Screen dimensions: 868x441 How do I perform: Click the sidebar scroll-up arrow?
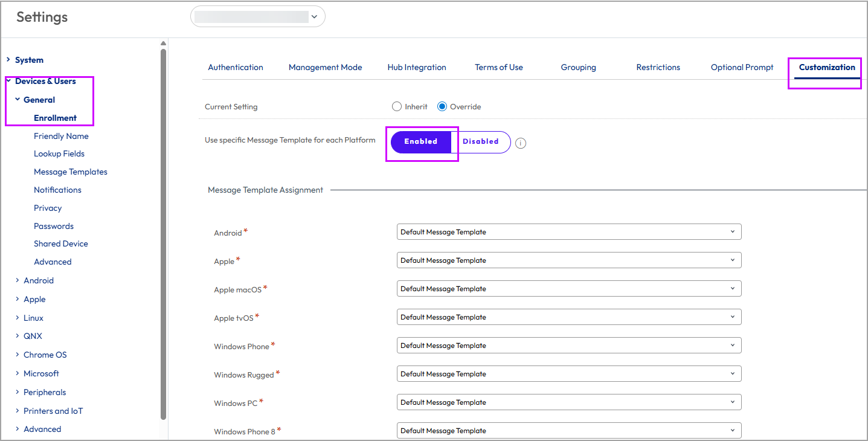(x=163, y=43)
